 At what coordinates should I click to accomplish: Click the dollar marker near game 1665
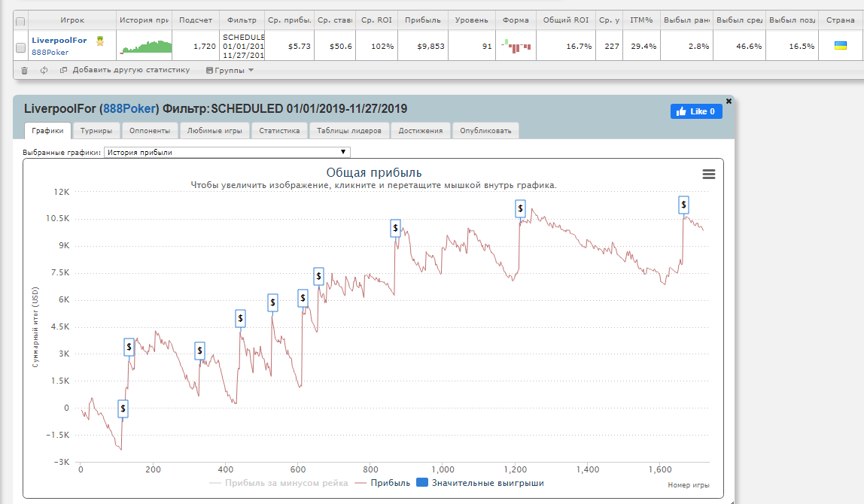[683, 205]
